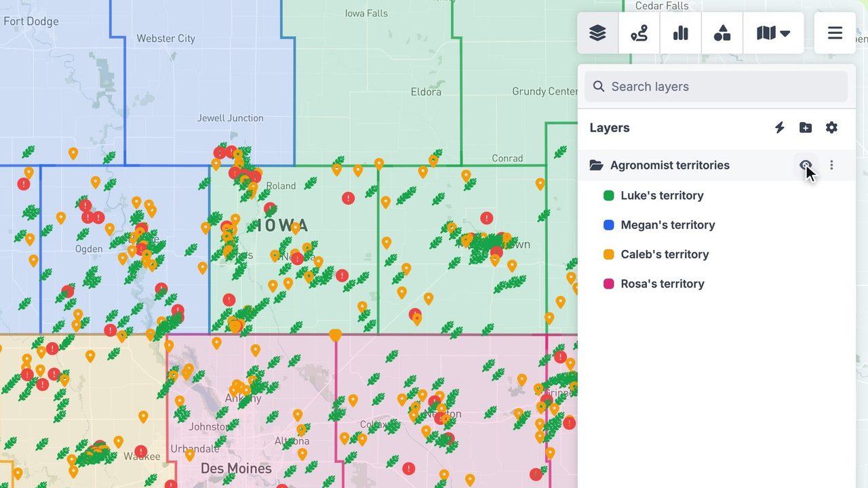Click the Ogden map label
This screenshot has width=868, height=488.
point(89,249)
